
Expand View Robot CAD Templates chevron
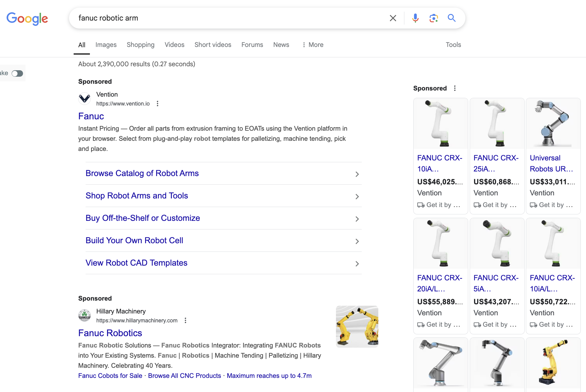357,264
